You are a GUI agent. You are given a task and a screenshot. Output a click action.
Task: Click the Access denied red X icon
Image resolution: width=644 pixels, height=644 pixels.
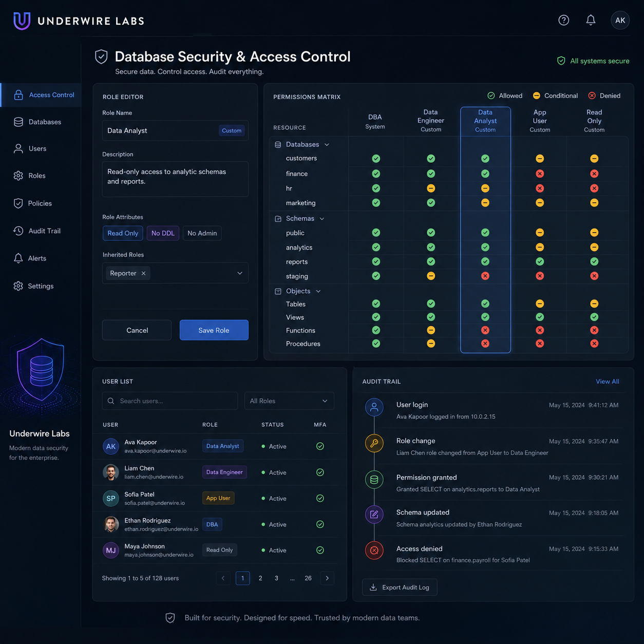pos(374,551)
